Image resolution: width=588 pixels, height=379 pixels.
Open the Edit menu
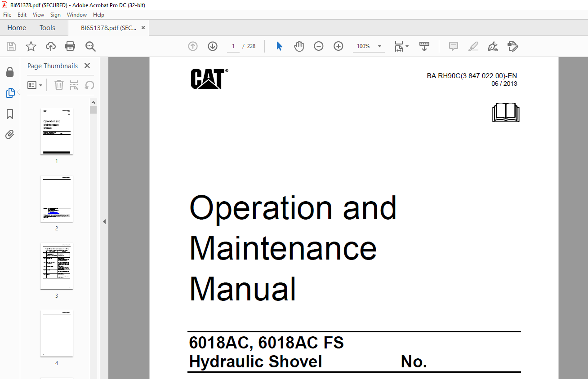pos(22,15)
